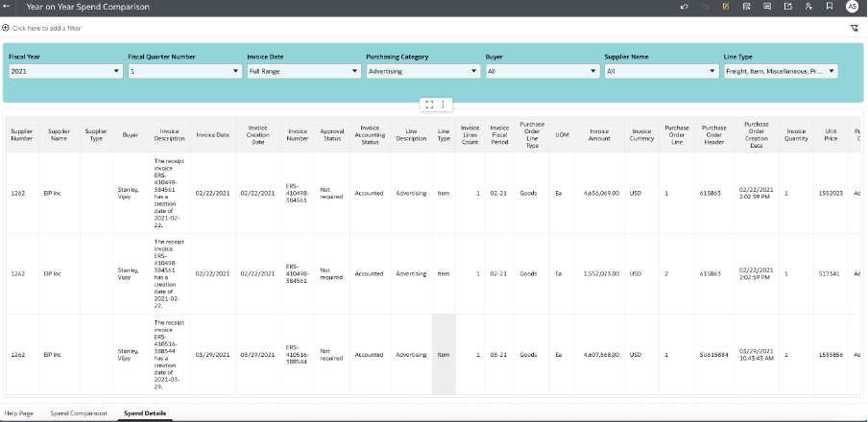
Task: Open the Purchasing Category dropdown
Action: coord(422,71)
